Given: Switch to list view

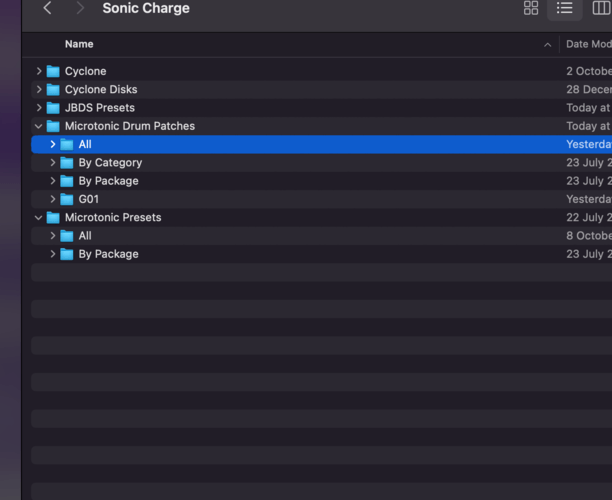Looking at the screenshot, I should [x=564, y=8].
